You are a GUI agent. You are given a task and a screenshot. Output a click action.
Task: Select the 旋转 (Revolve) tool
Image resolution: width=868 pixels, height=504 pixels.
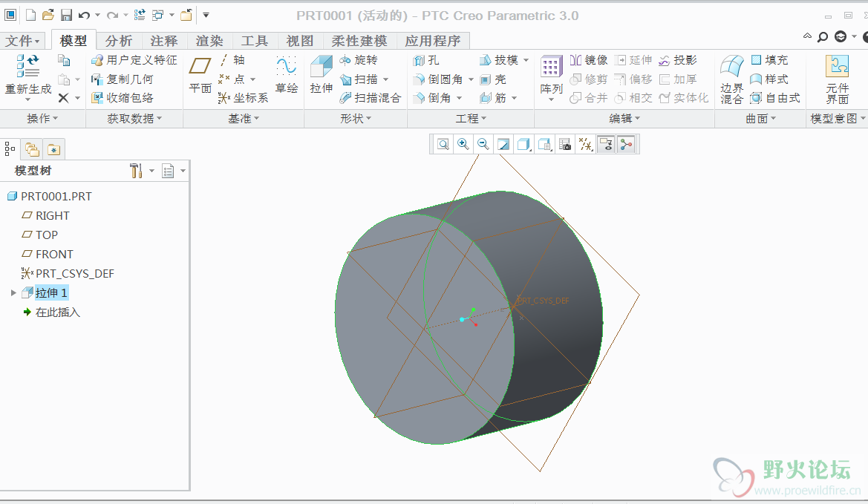[x=359, y=59]
